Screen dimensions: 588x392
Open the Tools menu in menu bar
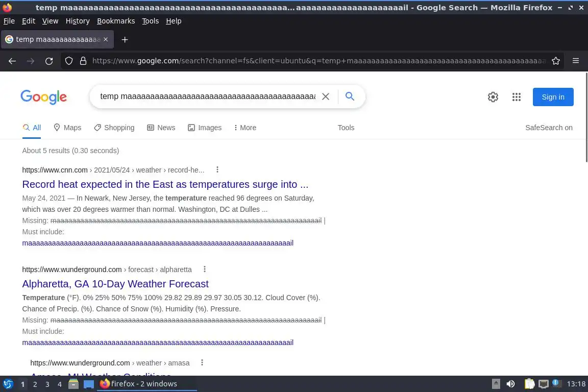pos(151,21)
